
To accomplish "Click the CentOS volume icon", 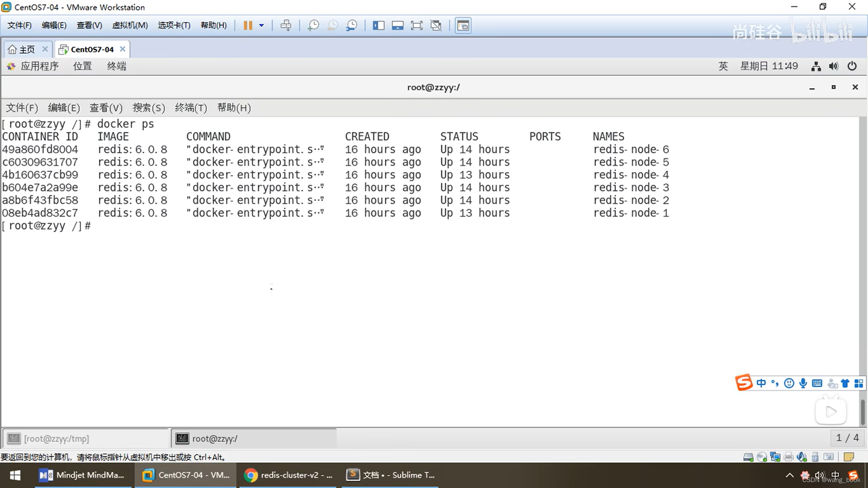I will tap(834, 66).
